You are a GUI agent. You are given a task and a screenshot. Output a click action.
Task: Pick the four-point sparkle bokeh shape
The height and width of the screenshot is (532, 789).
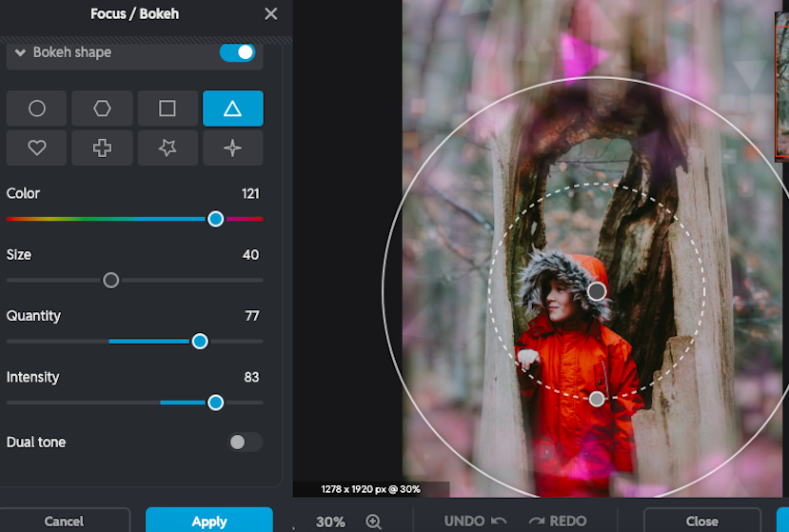pyautogui.click(x=232, y=148)
